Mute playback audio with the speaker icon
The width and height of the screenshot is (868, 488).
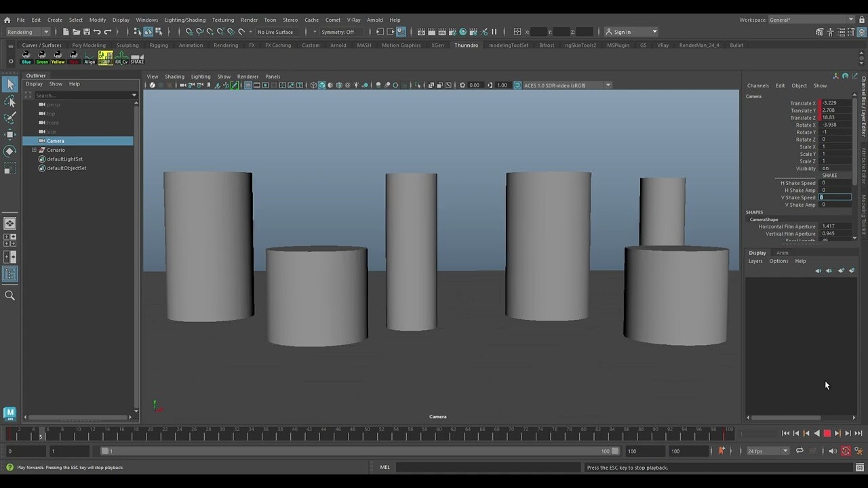(833, 451)
